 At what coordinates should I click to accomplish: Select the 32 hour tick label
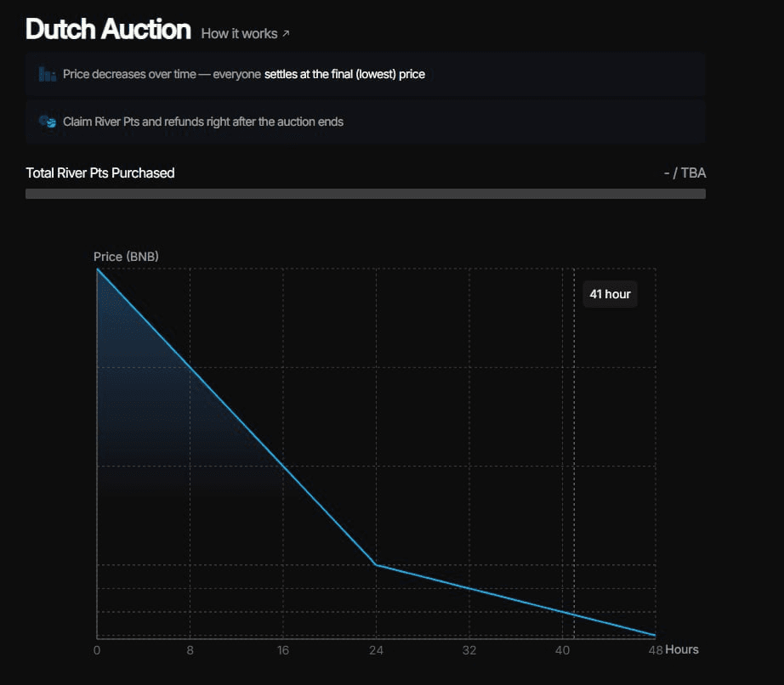(469, 651)
